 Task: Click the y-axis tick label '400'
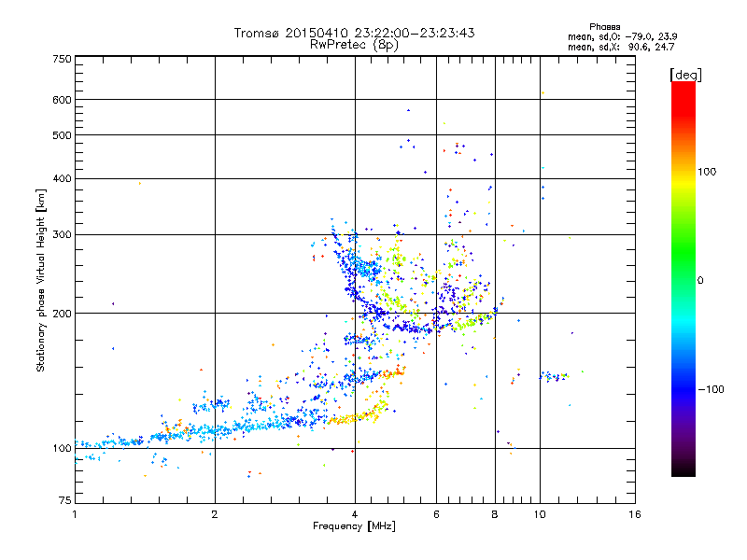click(x=63, y=179)
